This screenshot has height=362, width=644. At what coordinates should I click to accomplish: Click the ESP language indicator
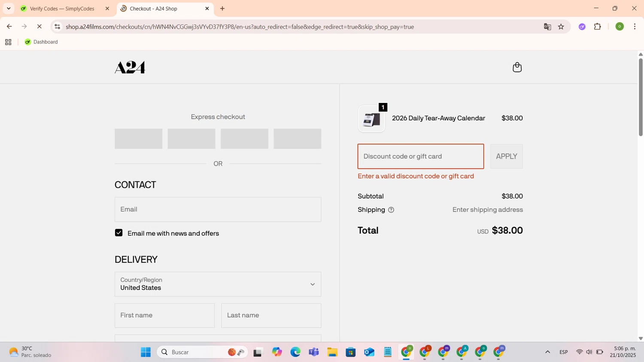564,352
